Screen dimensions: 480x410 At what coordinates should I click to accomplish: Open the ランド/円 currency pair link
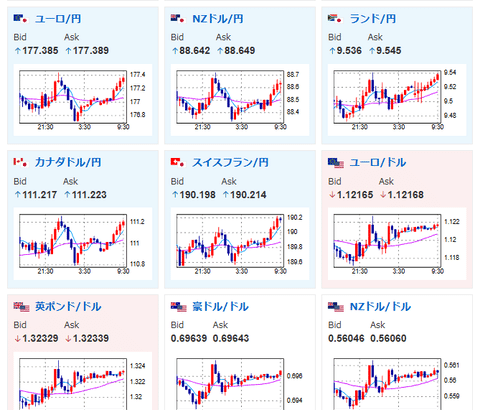click(373, 19)
